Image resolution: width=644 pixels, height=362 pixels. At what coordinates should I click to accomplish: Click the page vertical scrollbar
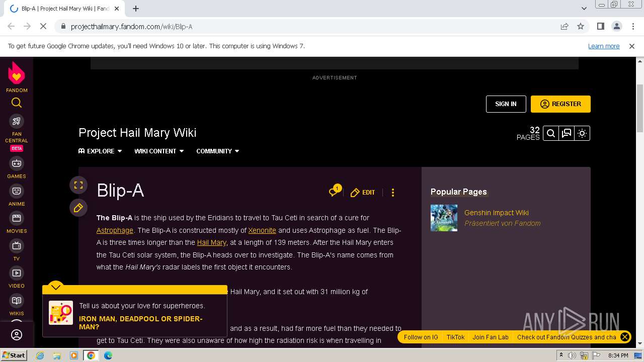[640, 108]
